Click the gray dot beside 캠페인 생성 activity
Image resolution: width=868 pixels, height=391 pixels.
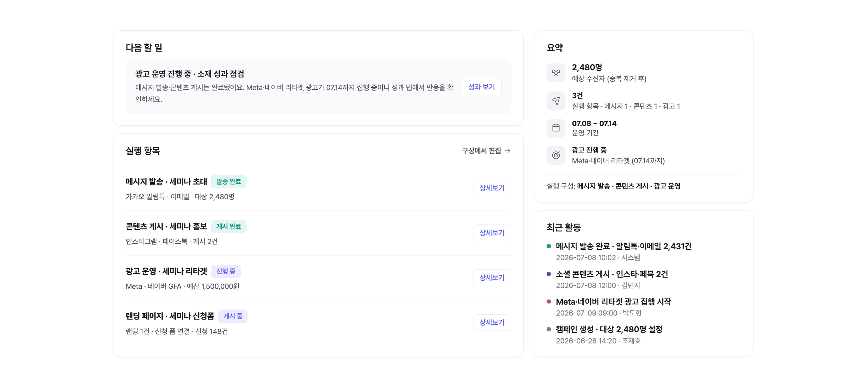point(549,329)
